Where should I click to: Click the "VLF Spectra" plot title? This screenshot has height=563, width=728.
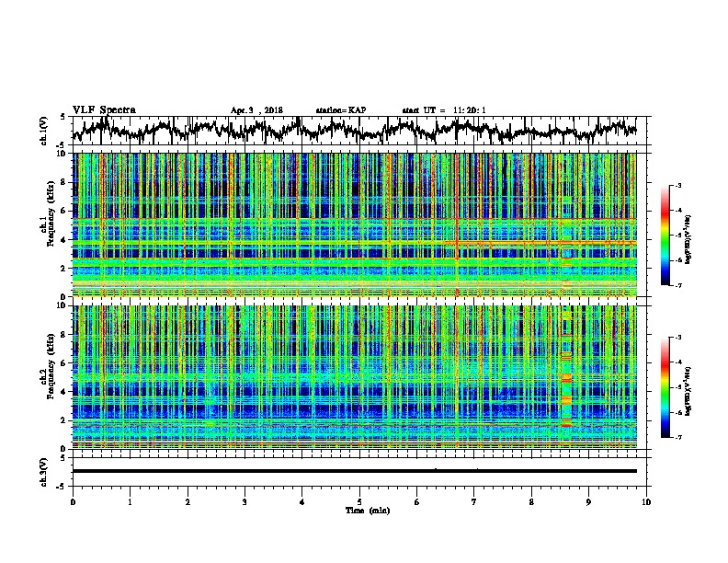pyautogui.click(x=104, y=110)
